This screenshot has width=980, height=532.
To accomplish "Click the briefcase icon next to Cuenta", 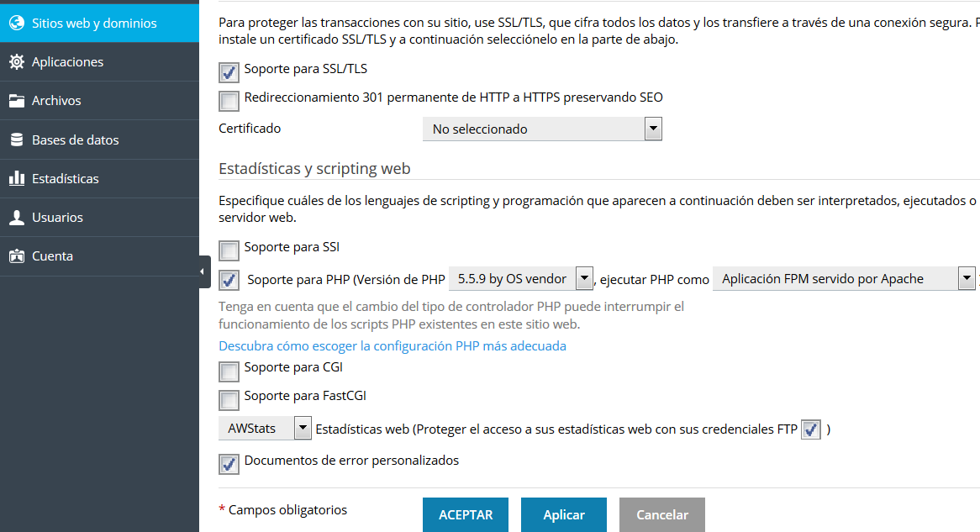I will [x=16, y=256].
